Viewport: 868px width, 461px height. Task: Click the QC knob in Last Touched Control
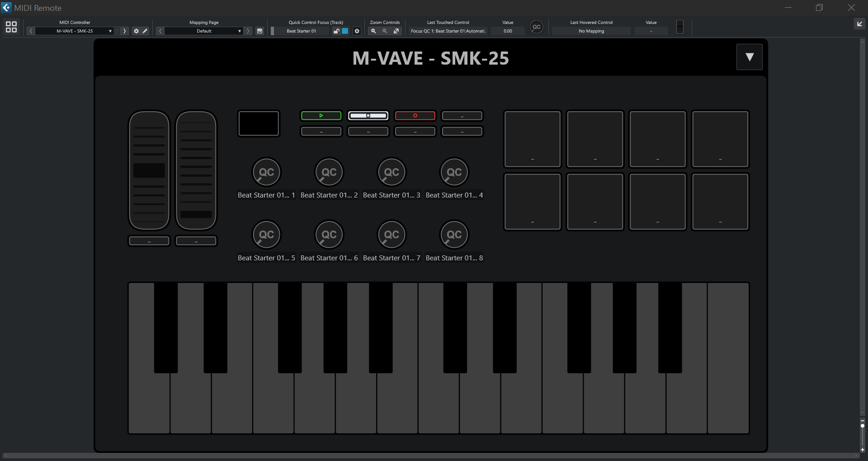(536, 27)
